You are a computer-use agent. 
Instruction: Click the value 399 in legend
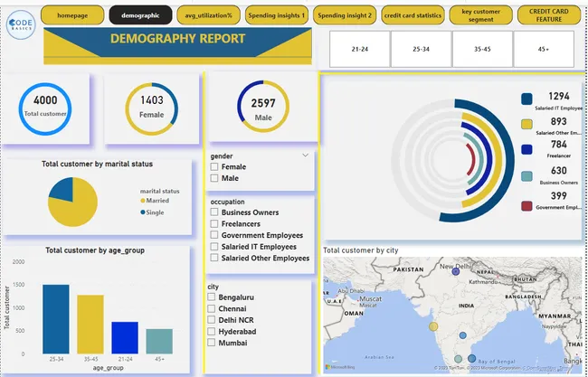coord(559,195)
